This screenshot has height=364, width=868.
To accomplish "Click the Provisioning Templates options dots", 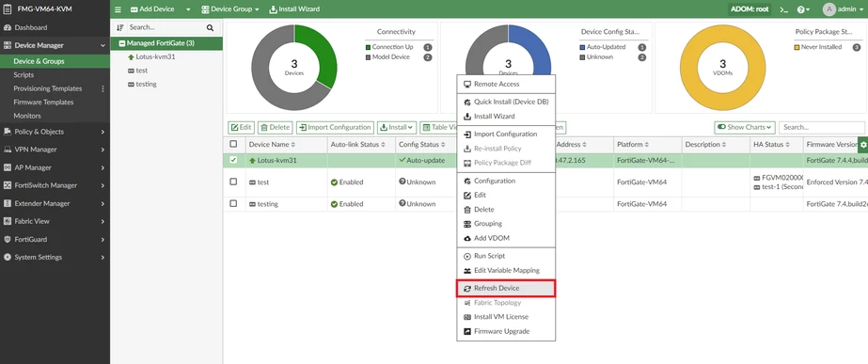I will tap(103, 88).
